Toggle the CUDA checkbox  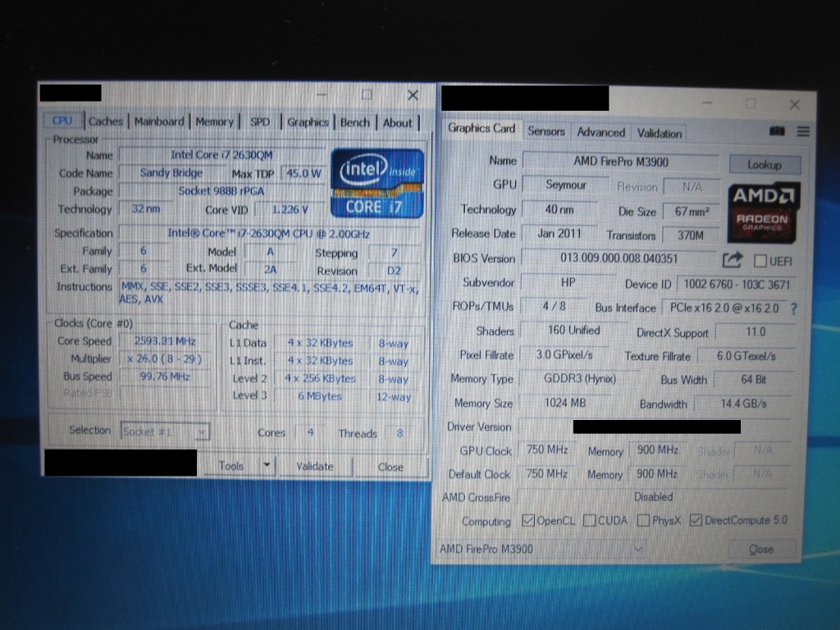[x=589, y=520]
